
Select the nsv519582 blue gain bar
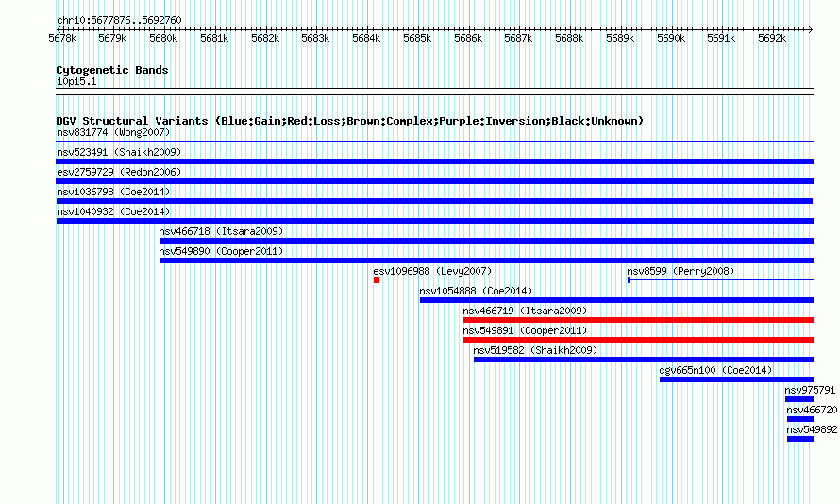[644, 360]
